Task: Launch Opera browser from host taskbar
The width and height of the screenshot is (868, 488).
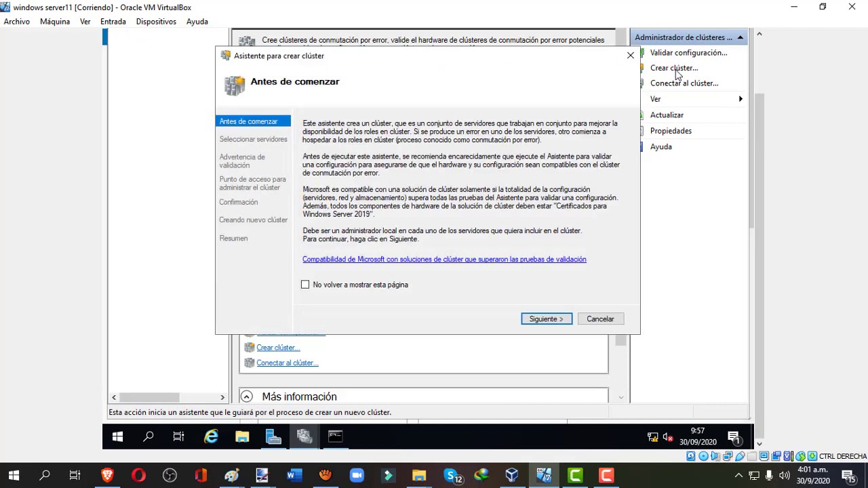Action: (138, 475)
